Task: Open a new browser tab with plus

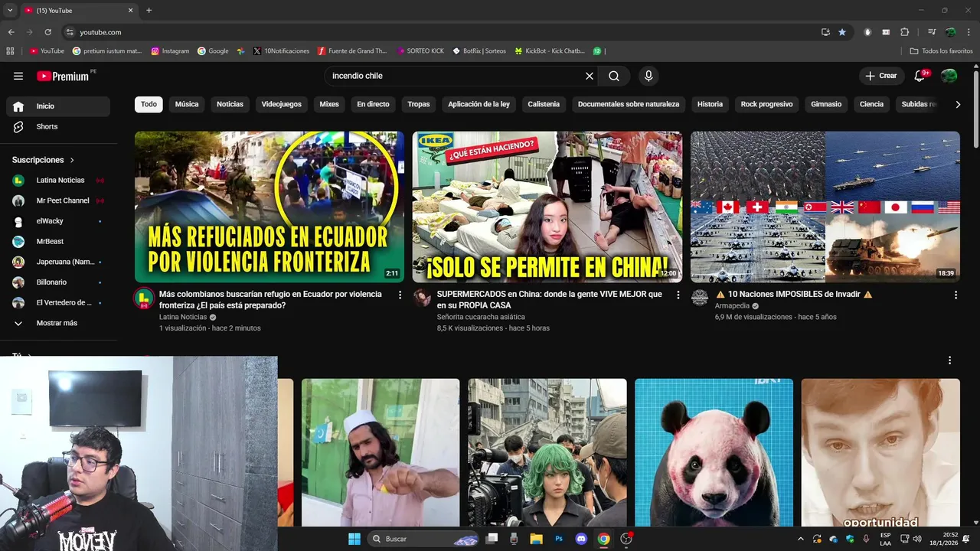Action: (x=149, y=10)
